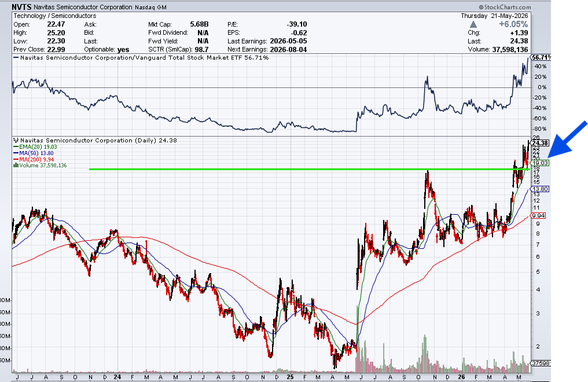Click the 'Ask:' label
This screenshot has width=588, height=382.
click(90, 24)
